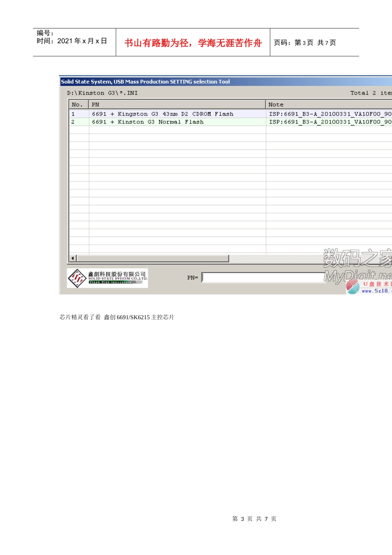Click the 'PN' column header

177,104
